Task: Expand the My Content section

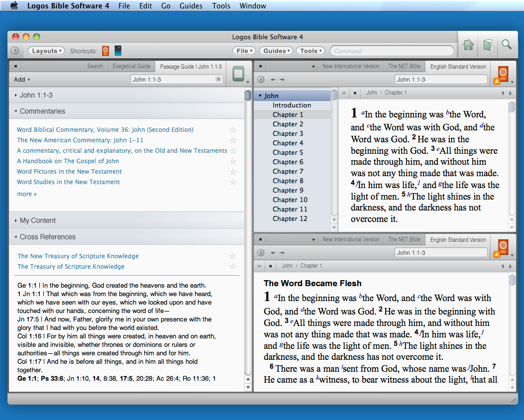Action: (16, 220)
